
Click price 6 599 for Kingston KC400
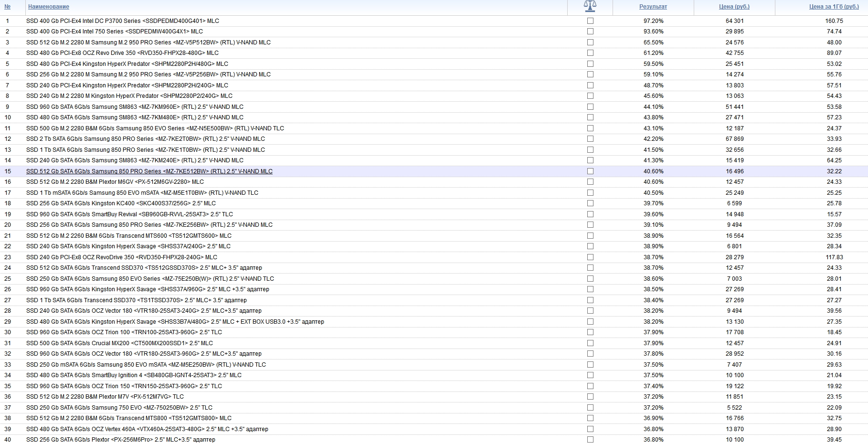[734, 203]
